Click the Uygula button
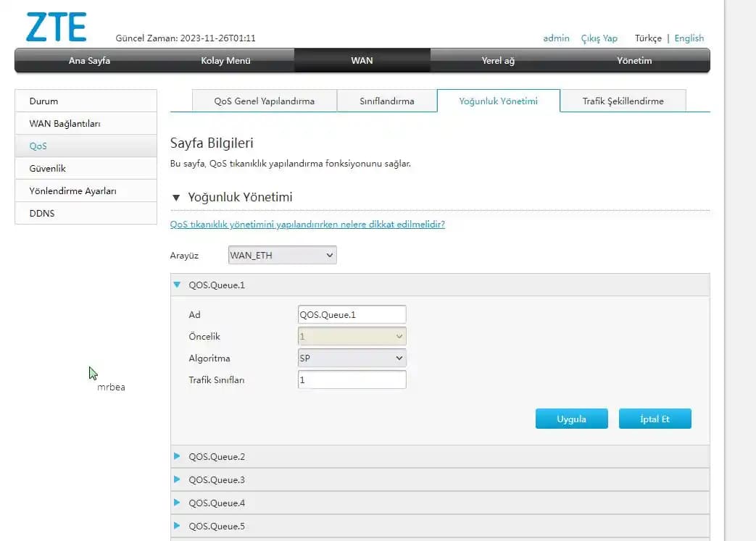 point(571,418)
